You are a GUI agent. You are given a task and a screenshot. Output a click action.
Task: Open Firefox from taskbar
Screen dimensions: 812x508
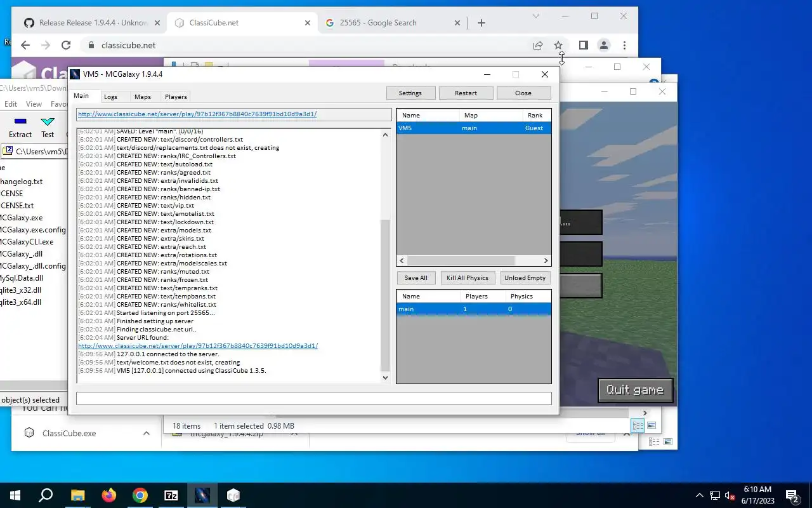click(x=108, y=495)
